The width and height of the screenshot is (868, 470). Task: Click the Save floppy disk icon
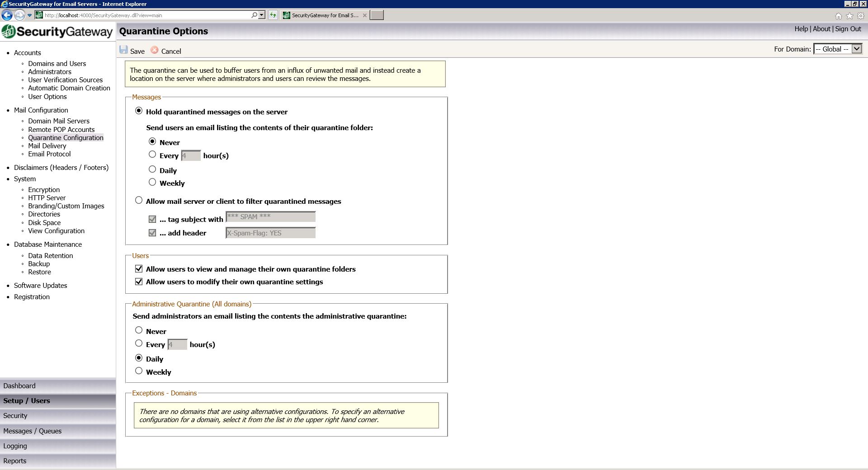tap(123, 50)
